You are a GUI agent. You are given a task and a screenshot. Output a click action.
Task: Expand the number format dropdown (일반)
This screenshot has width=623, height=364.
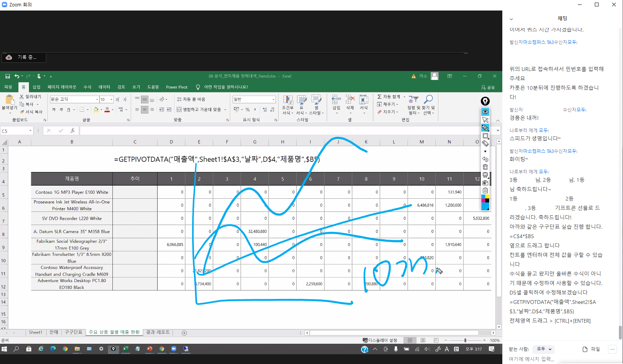(x=273, y=100)
